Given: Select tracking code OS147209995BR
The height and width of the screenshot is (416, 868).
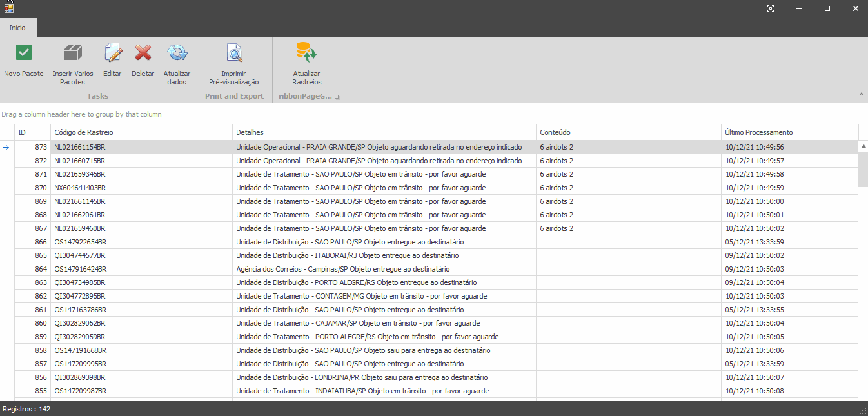Looking at the screenshot, I should [x=80, y=364].
